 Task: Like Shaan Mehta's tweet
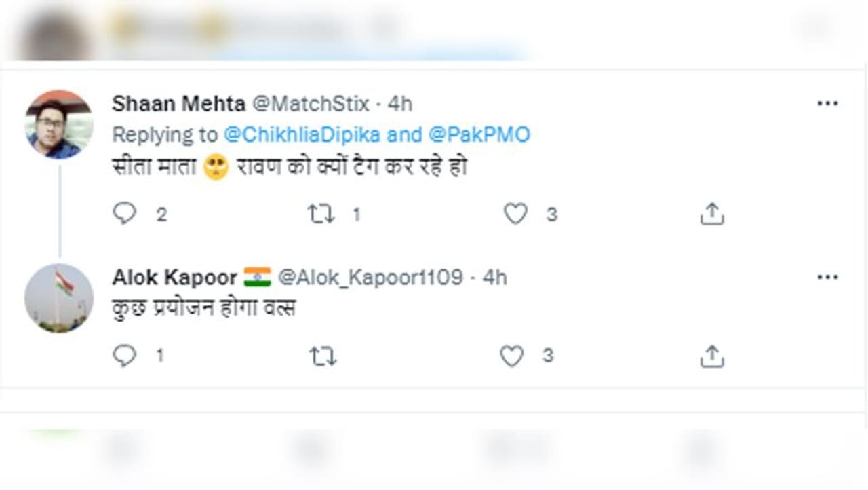tap(515, 214)
